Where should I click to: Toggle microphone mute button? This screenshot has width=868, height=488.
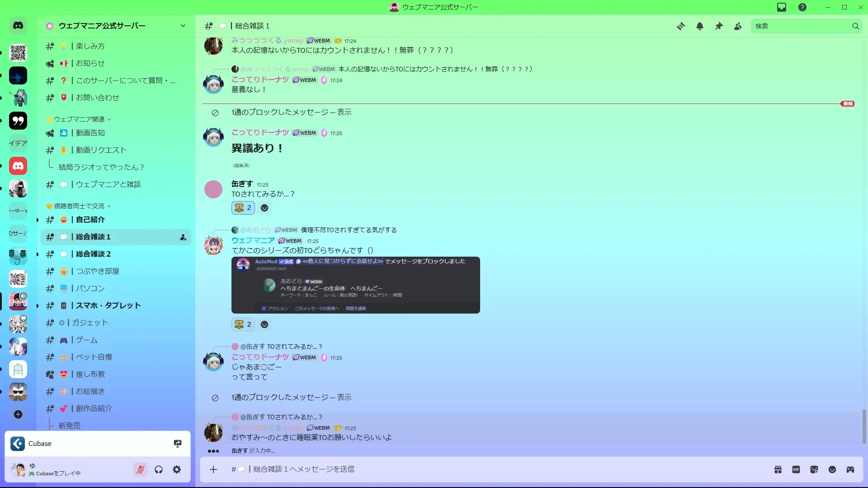point(141,469)
